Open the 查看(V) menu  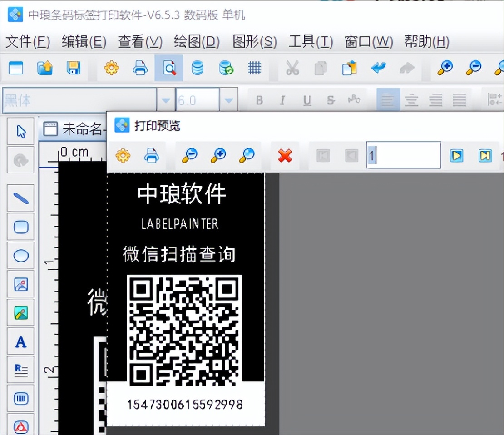point(140,42)
